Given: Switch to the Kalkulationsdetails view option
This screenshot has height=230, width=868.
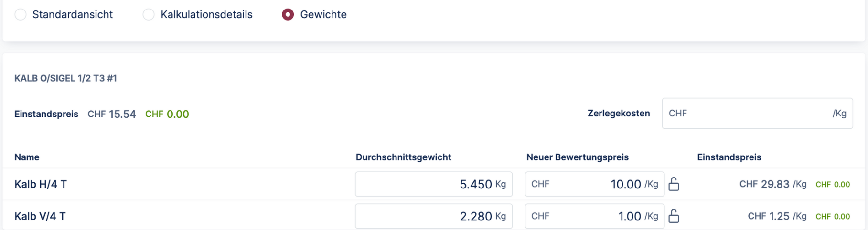Looking at the screenshot, I should coord(149,15).
